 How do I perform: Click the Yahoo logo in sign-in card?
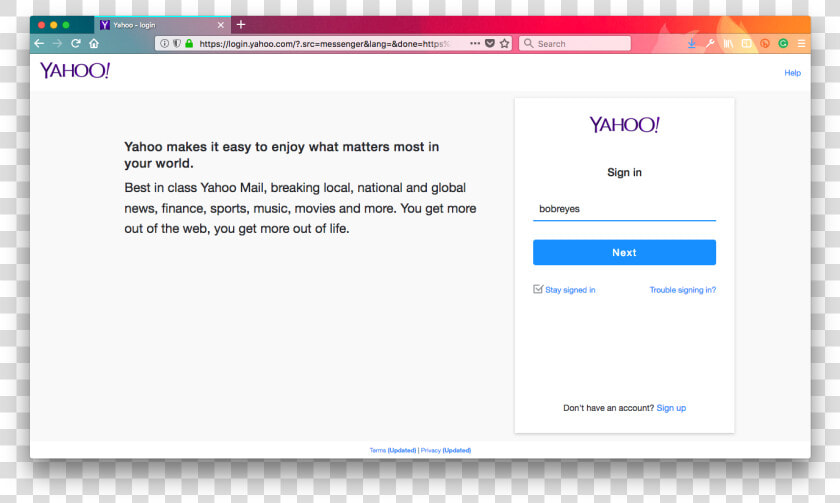(x=624, y=125)
